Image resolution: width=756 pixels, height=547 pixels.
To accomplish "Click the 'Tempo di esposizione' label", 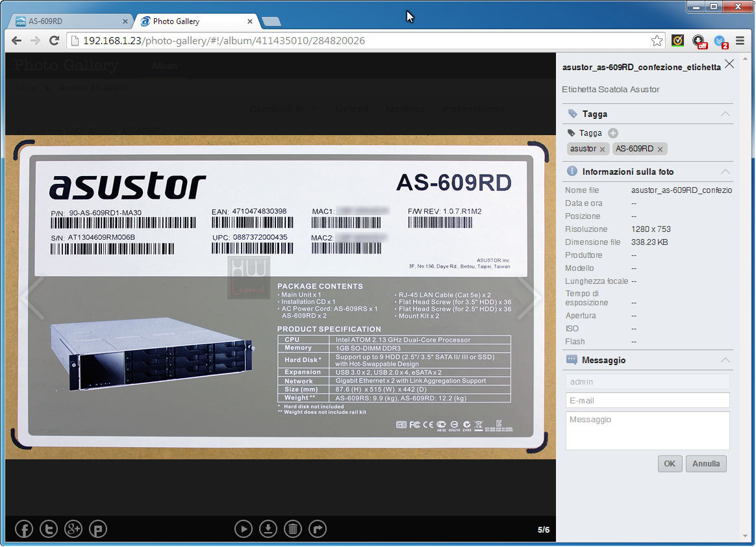I will 586,298.
